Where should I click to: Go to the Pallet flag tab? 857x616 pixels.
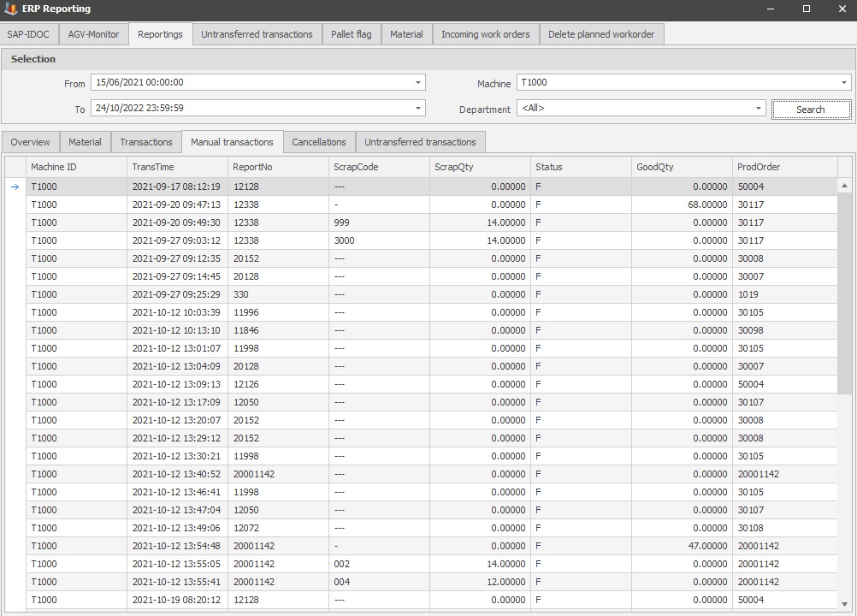[x=351, y=34]
